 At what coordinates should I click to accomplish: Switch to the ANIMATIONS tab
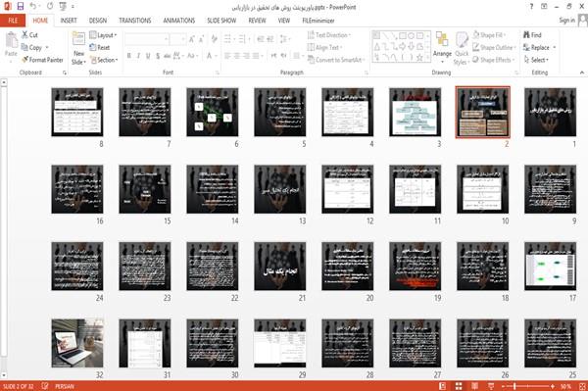pyautogui.click(x=179, y=21)
